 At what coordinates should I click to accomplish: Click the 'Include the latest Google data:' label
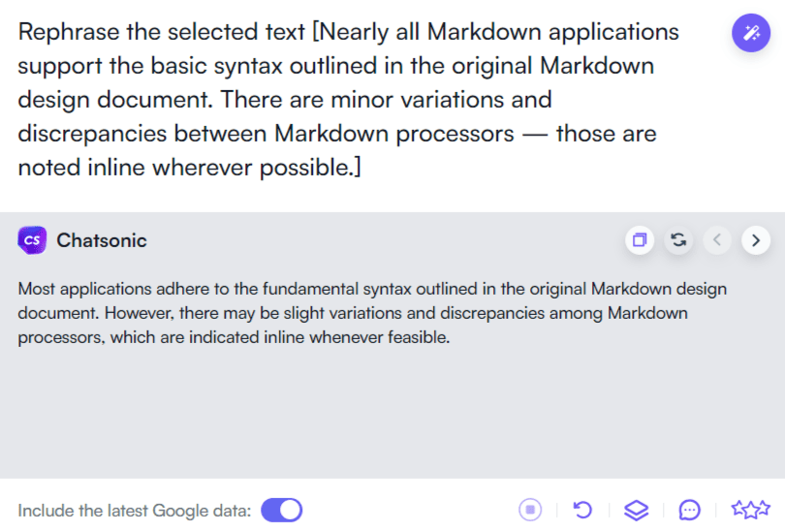click(x=134, y=511)
